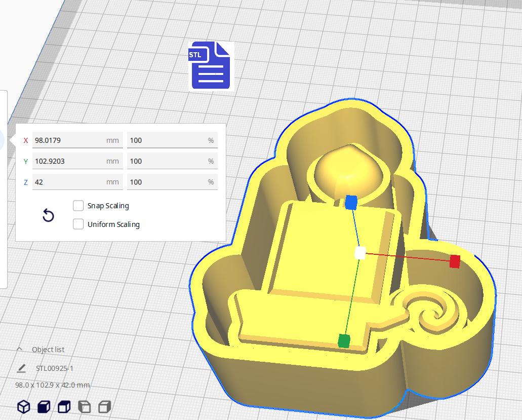Select the first 3D view cube icon

click(23, 406)
